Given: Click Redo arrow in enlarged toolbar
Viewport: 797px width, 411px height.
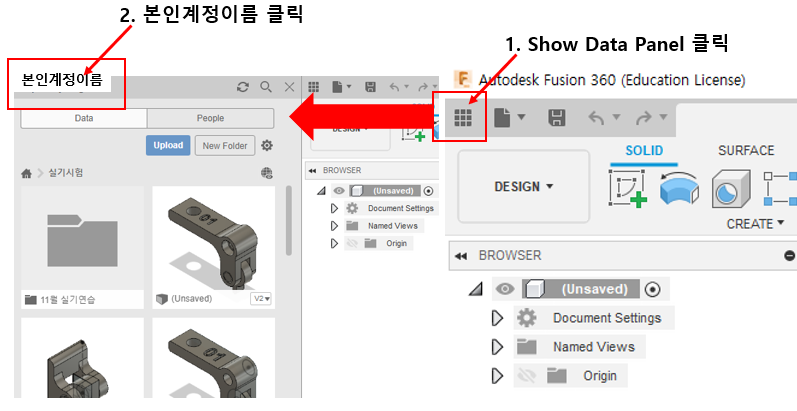Looking at the screenshot, I should tap(643, 118).
